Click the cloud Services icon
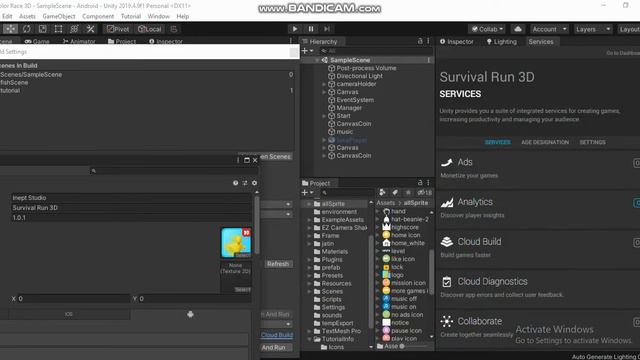Screen dimensions: 640x360 tap(518, 29)
